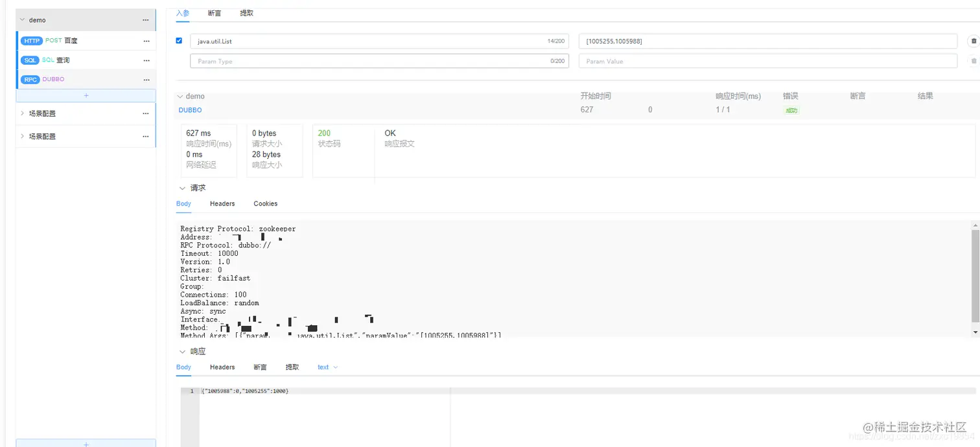Switch to the top 提取 tab
Screen dimensions: 980x447
point(247,13)
